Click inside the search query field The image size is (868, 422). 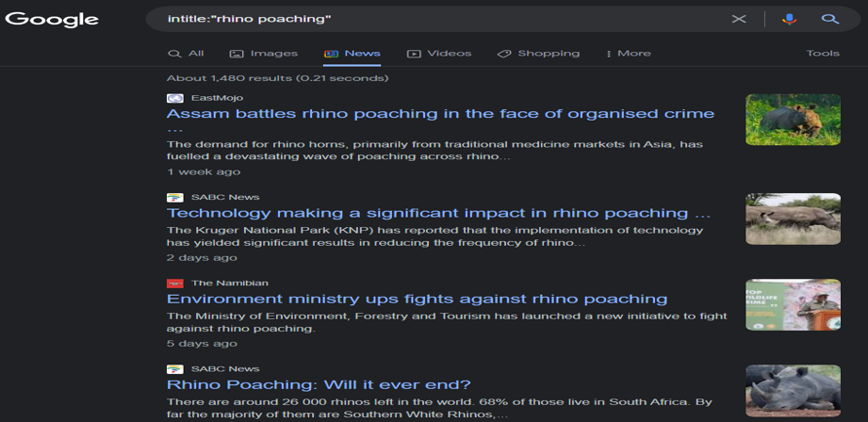pos(434,19)
